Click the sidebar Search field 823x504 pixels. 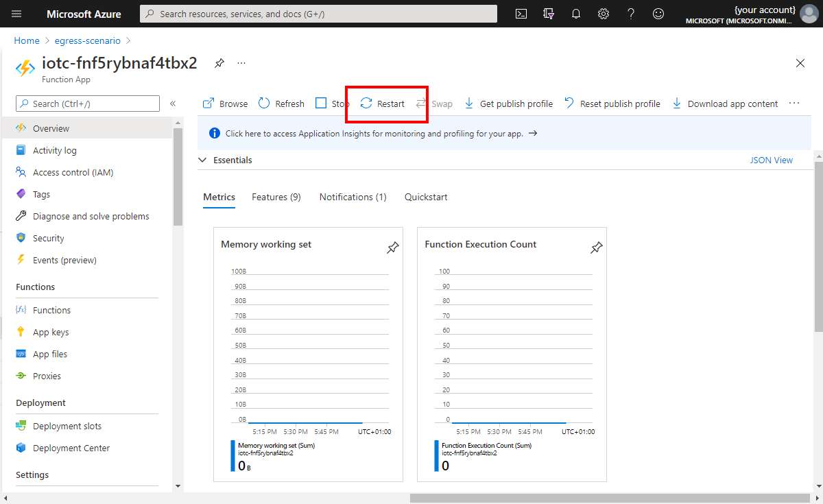pyautogui.click(x=88, y=104)
